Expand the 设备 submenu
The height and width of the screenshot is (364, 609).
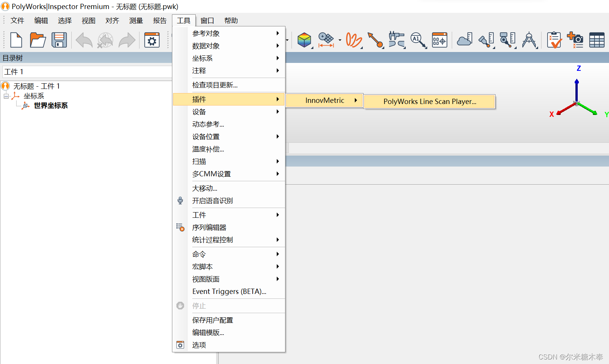click(229, 112)
